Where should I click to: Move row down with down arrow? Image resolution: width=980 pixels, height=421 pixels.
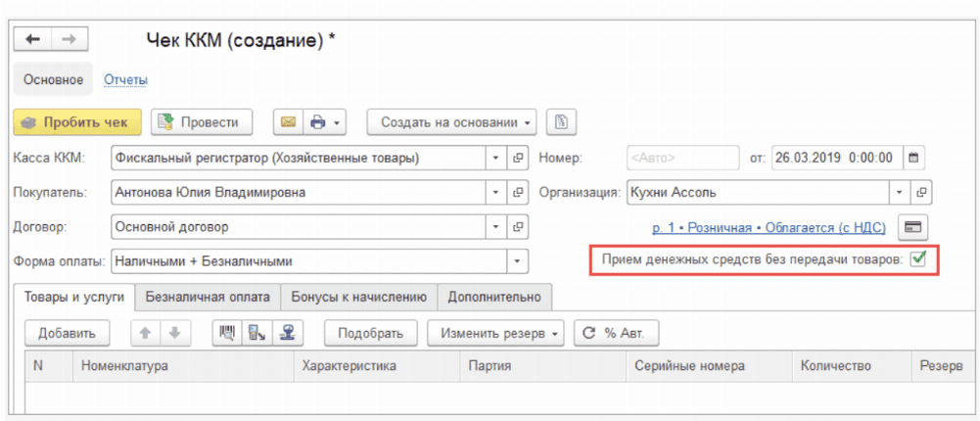[175, 333]
